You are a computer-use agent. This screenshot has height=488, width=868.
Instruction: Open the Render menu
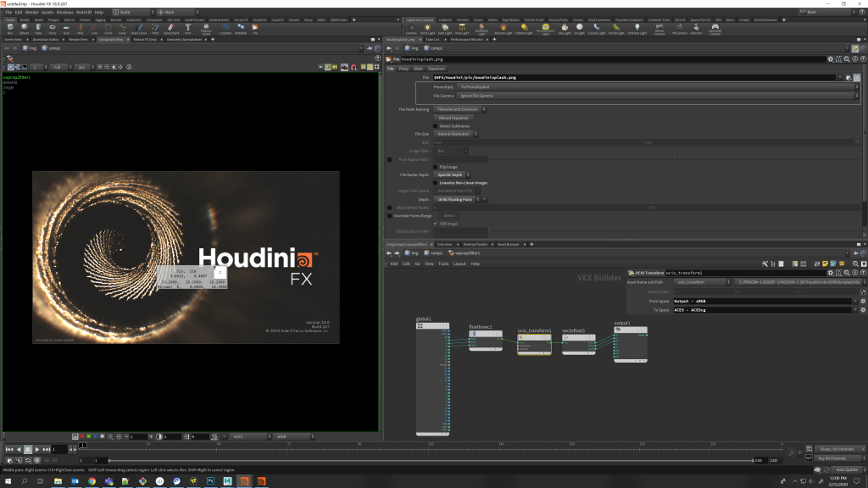(x=32, y=12)
